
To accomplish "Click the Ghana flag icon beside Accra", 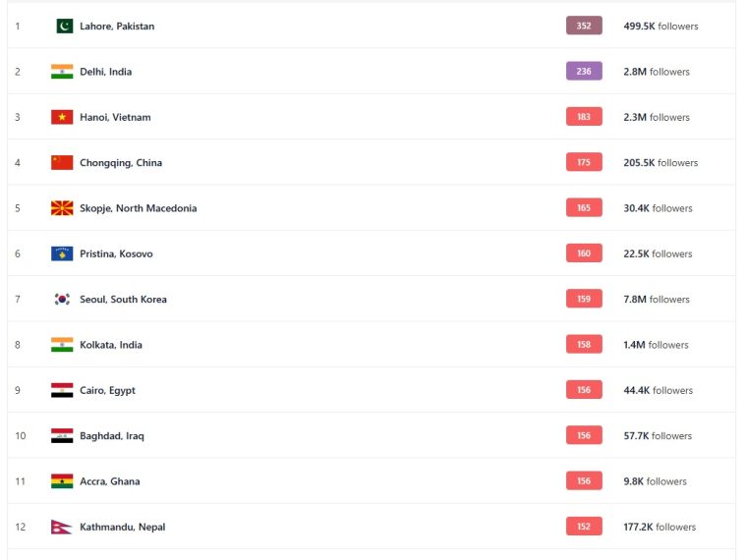I will click(x=62, y=481).
